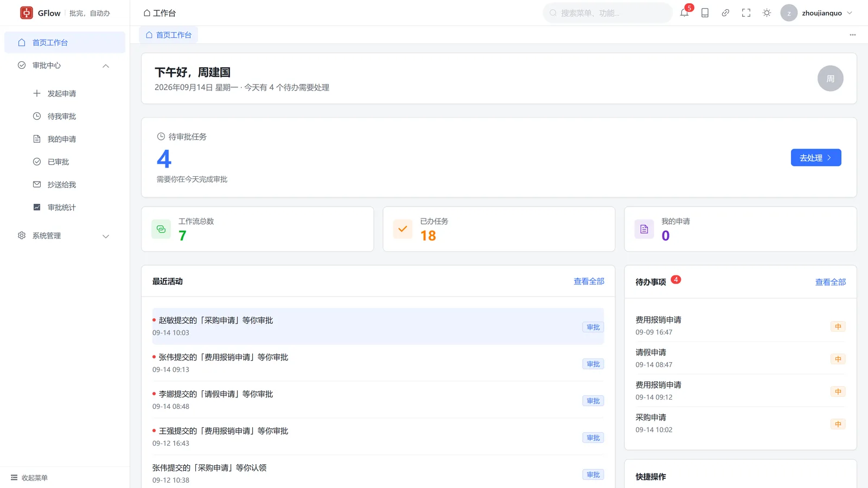Image resolution: width=868 pixels, height=488 pixels.
Task: Click the My Applications document icon
Action: pos(644,229)
